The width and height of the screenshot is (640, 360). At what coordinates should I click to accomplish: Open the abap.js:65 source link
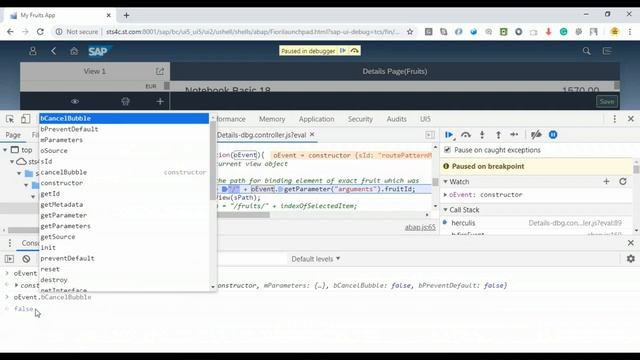tap(420, 227)
